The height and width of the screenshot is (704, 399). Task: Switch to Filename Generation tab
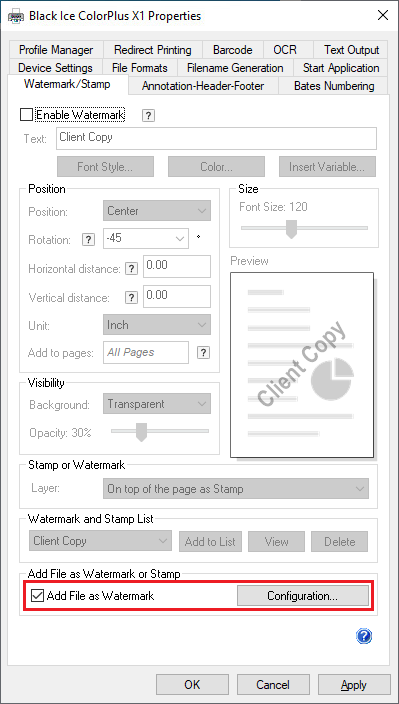(x=235, y=68)
